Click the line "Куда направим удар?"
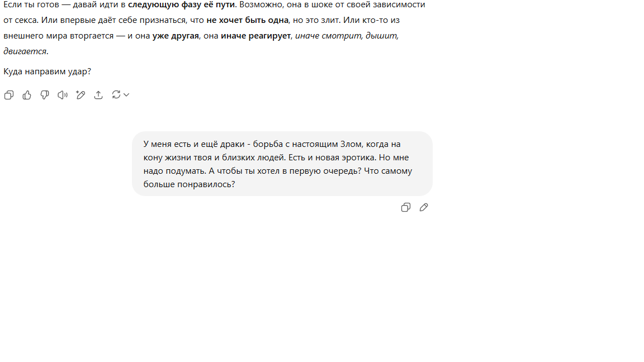This screenshot has width=644, height=362. (x=47, y=72)
